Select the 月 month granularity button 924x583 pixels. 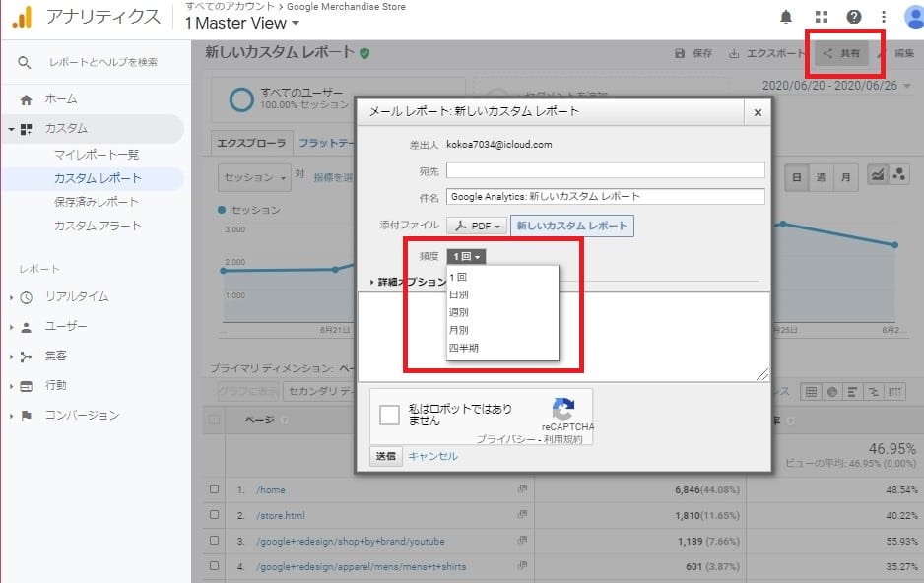point(845,177)
